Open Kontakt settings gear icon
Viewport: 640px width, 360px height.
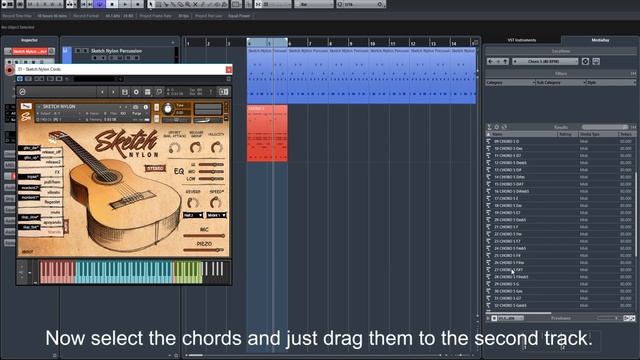[136, 92]
